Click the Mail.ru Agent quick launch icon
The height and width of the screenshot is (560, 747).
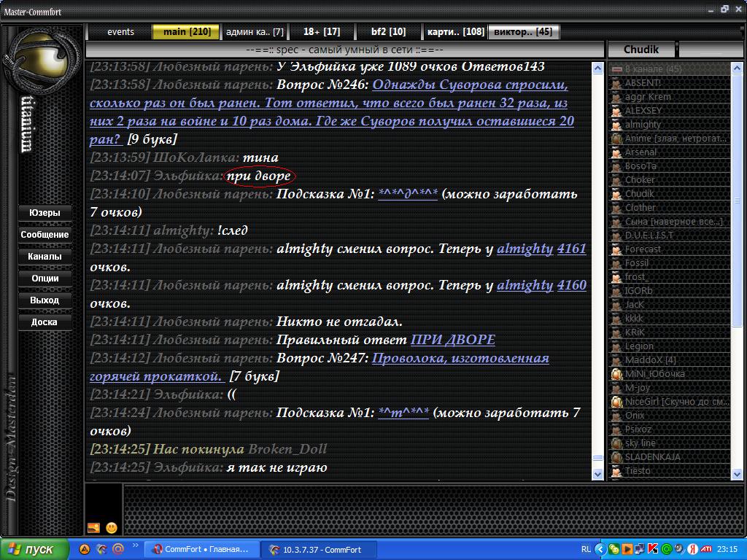point(117,549)
